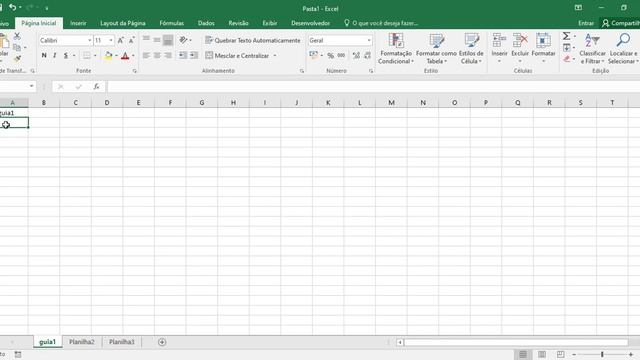Apply the fill color bucket
The height and width of the screenshot is (360, 640).
click(x=108, y=56)
